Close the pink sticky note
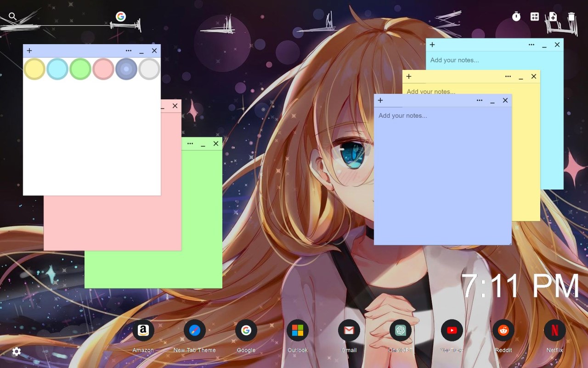The height and width of the screenshot is (368, 588). click(175, 106)
